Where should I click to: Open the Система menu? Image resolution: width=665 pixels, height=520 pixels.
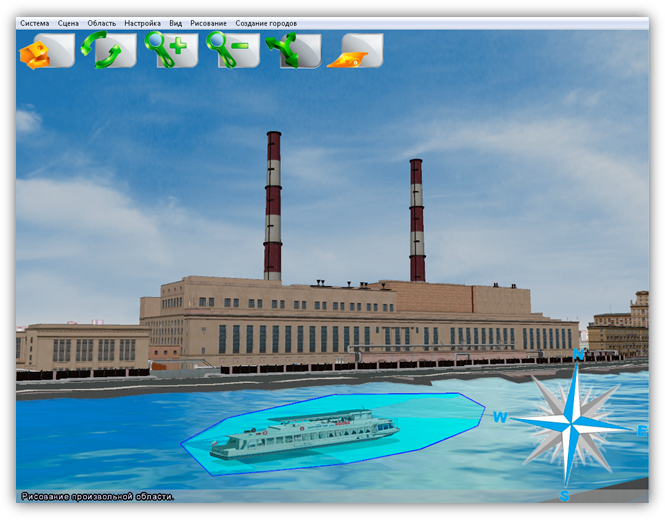tap(34, 23)
